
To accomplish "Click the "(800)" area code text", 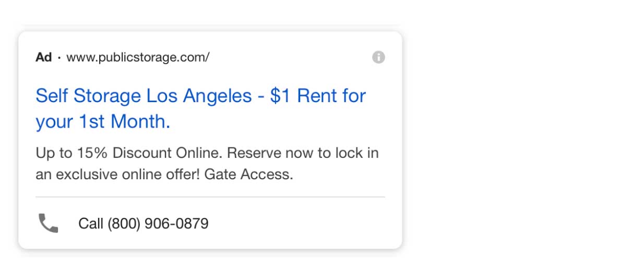I will (124, 224).
